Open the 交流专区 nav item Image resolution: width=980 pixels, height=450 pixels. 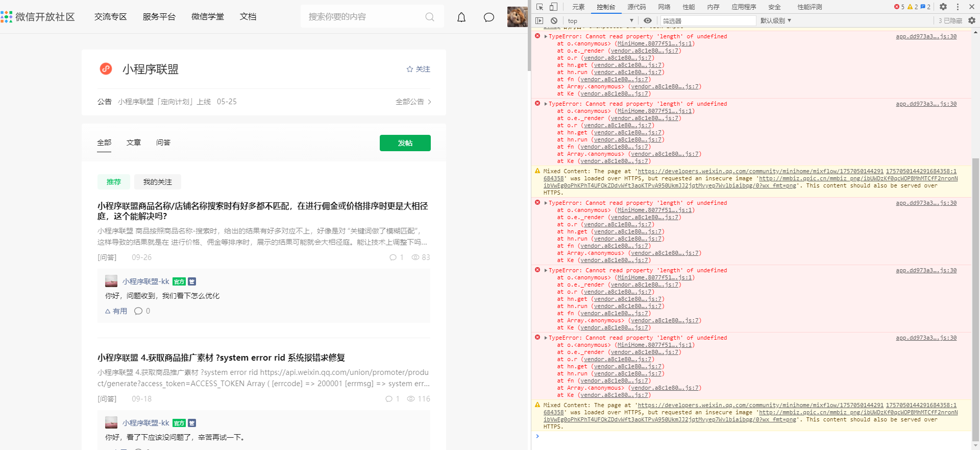click(x=111, y=17)
